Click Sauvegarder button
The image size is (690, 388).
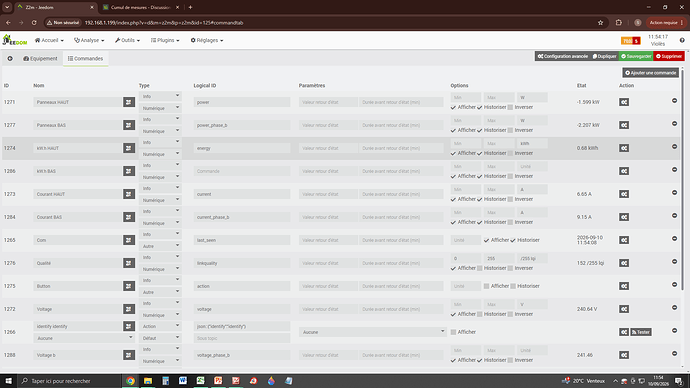[636, 56]
